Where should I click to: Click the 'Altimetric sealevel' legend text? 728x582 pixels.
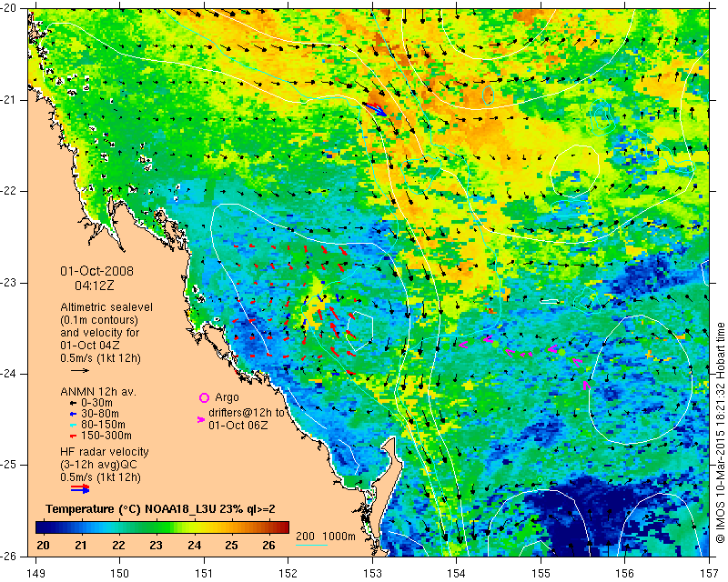click(x=106, y=307)
